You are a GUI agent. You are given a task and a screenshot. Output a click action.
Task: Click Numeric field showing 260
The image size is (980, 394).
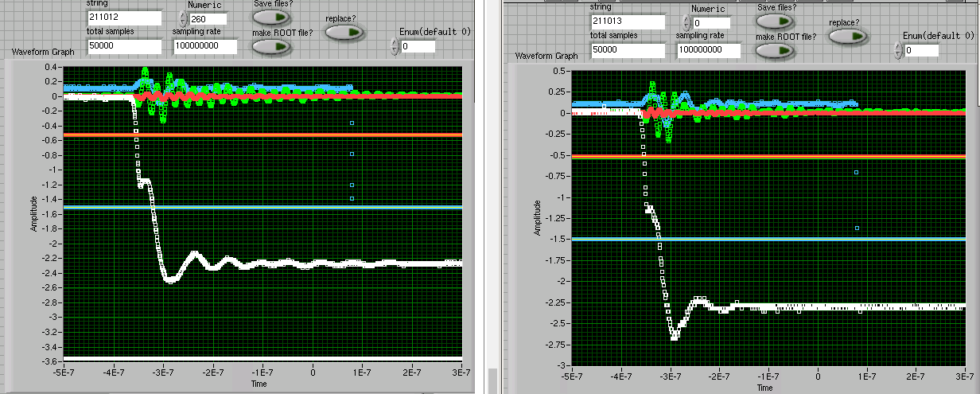[x=208, y=18]
